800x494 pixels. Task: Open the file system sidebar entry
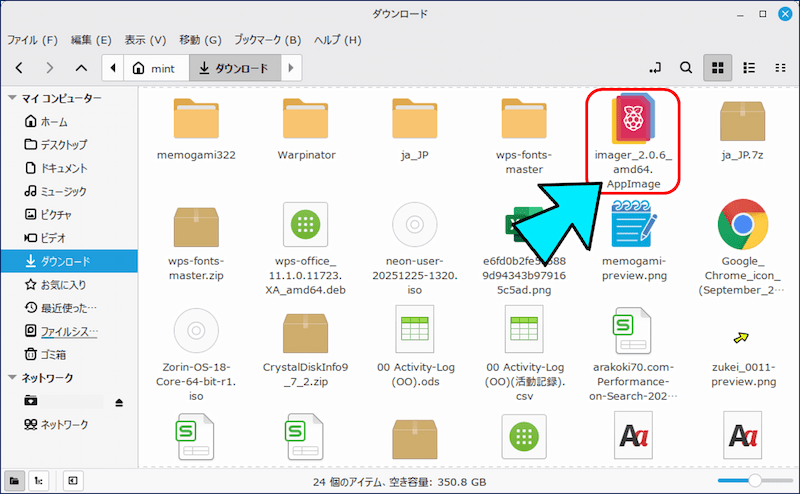tap(69, 331)
